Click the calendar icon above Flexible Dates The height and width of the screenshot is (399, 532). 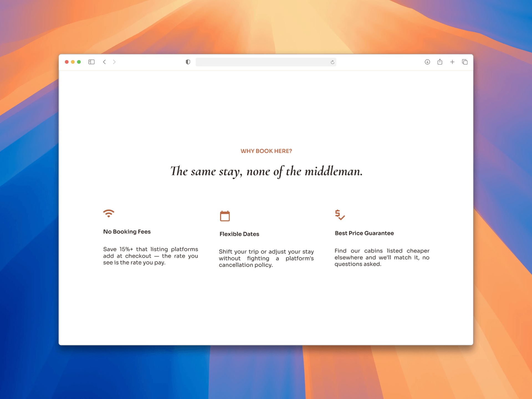(x=225, y=216)
